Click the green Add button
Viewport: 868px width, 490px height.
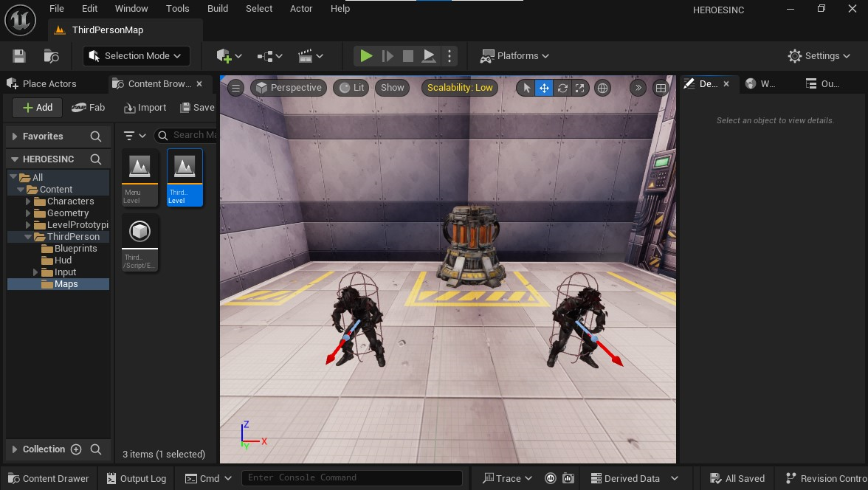click(x=37, y=108)
